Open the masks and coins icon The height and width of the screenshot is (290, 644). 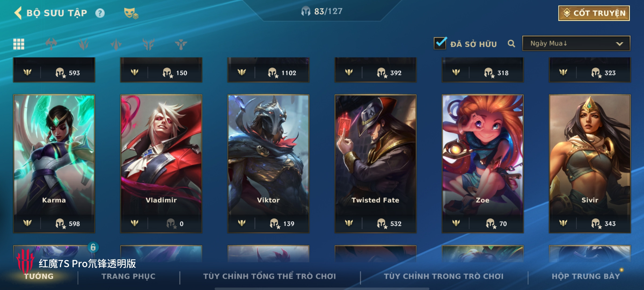point(131,13)
